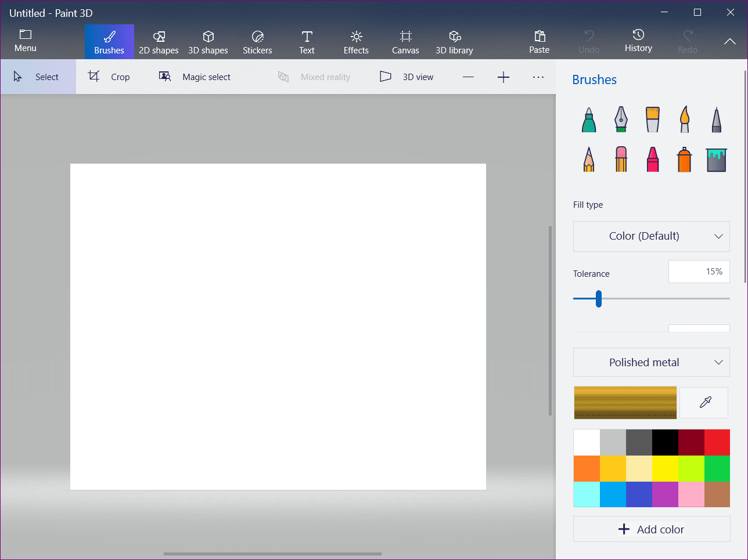Choose the dark red color swatch
This screenshot has height=560, width=748.
(691, 442)
